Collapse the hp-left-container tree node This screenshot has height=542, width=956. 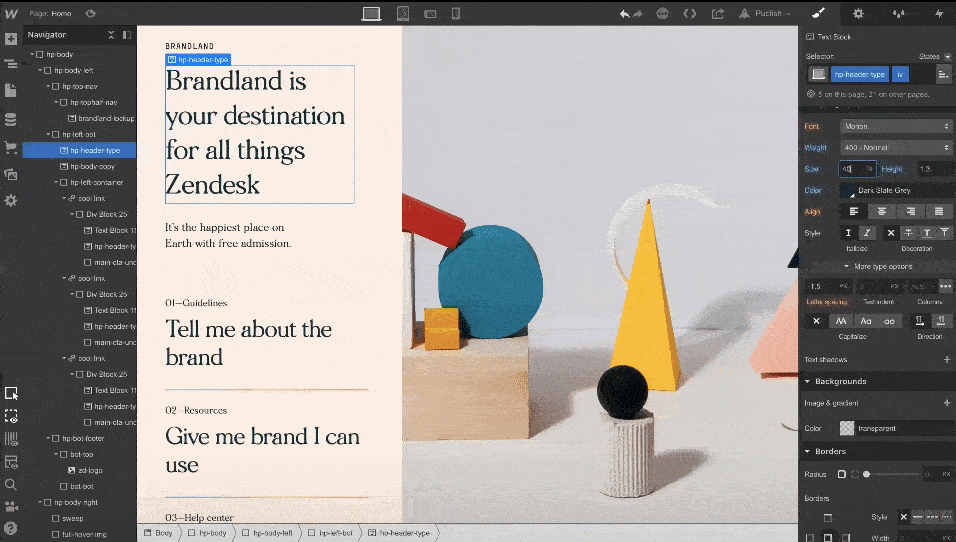pyautogui.click(x=56, y=182)
